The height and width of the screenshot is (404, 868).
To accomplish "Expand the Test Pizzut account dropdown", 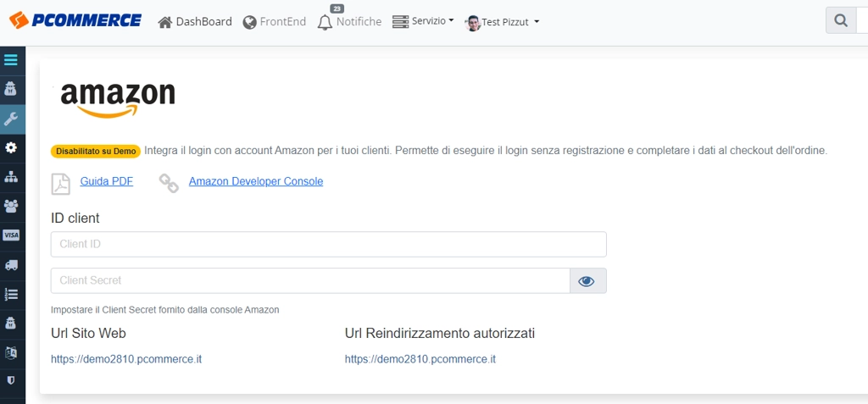I will coord(509,22).
